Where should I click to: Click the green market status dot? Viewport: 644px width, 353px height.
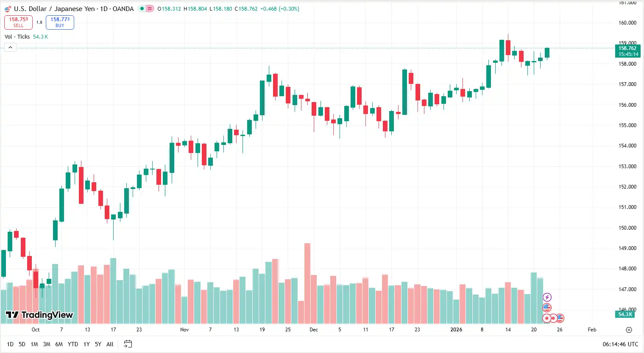[x=142, y=8]
